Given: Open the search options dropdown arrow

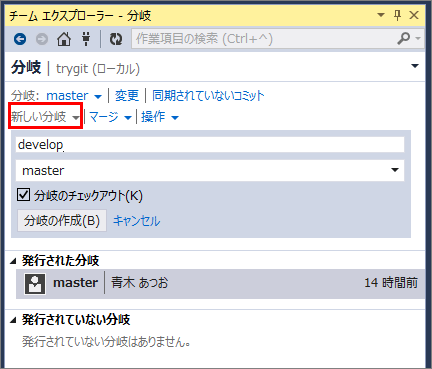Looking at the screenshot, I should pos(418,39).
